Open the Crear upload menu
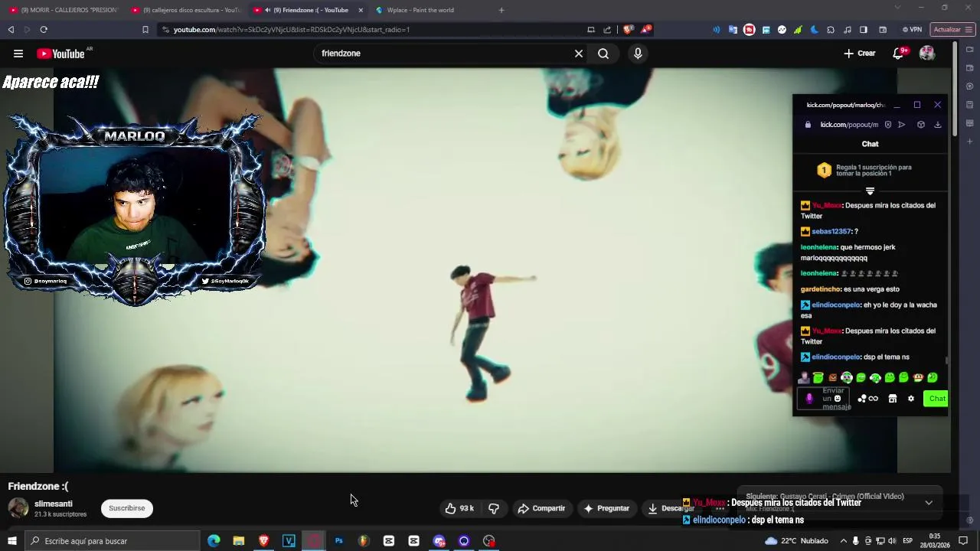 [859, 54]
